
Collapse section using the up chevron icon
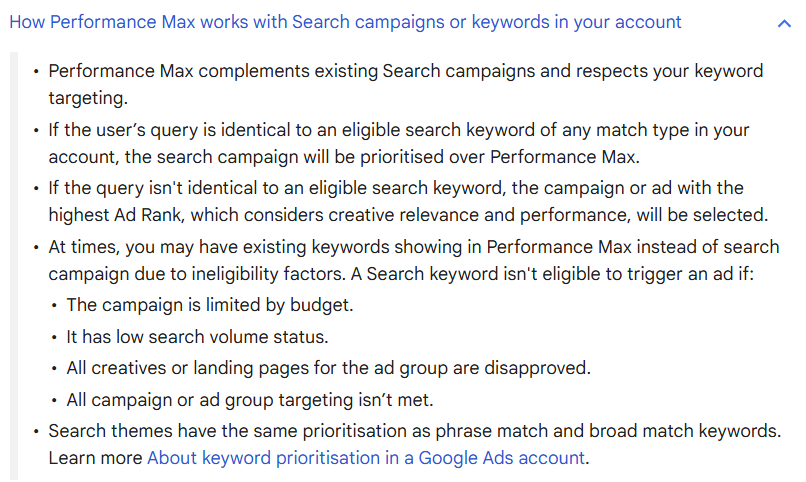tap(783, 23)
